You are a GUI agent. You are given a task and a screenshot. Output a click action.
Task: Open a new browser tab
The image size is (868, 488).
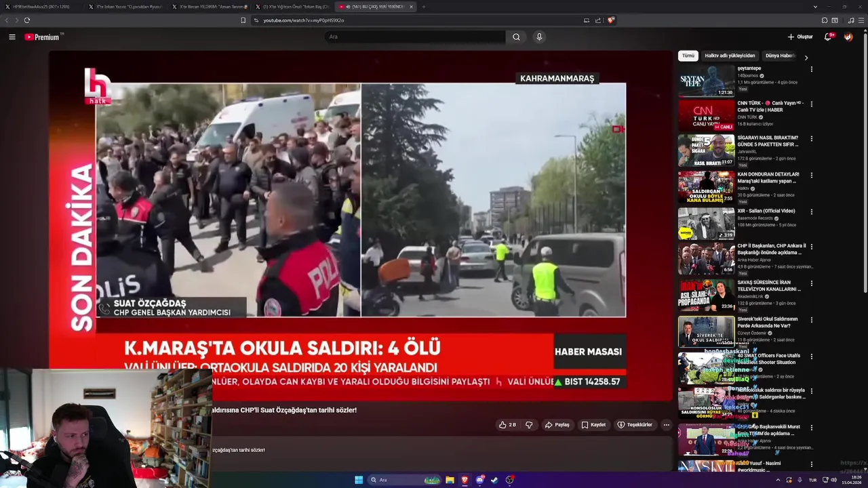(x=424, y=7)
